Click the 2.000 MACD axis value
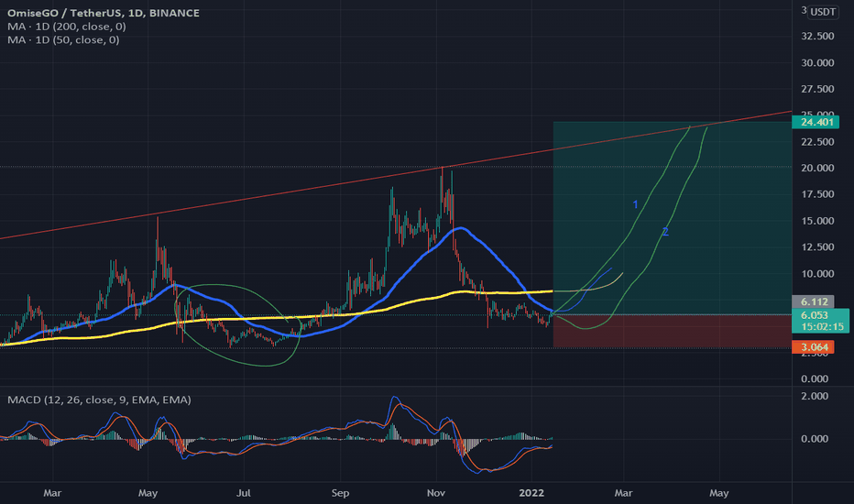This screenshot has width=854, height=504. [x=815, y=396]
